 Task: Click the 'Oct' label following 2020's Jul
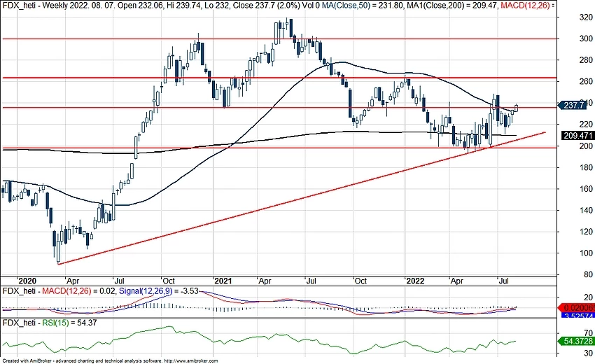[168, 281]
